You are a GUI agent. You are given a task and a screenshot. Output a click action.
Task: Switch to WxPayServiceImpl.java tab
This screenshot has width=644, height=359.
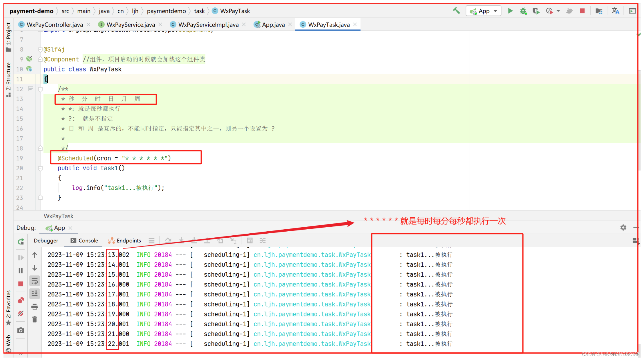tap(208, 25)
